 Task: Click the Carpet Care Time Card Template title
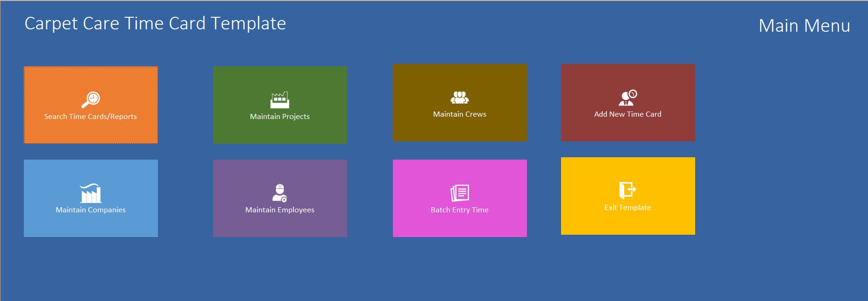tap(155, 23)
